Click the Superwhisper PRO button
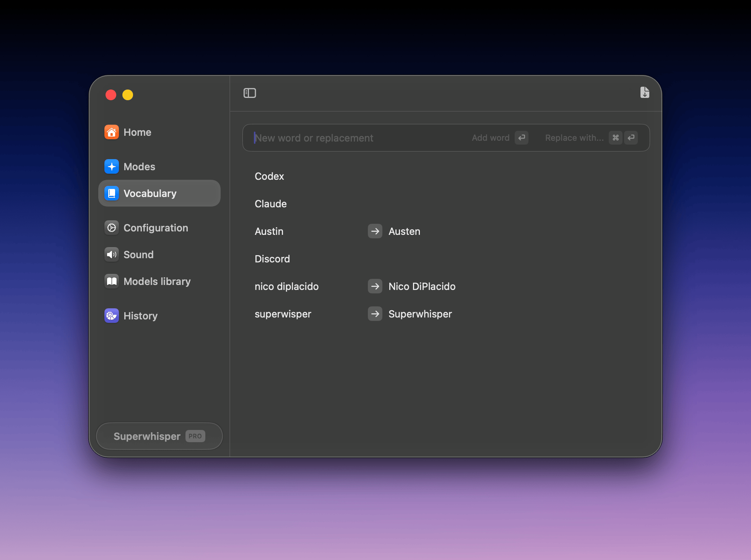 [x=159, y=436]
